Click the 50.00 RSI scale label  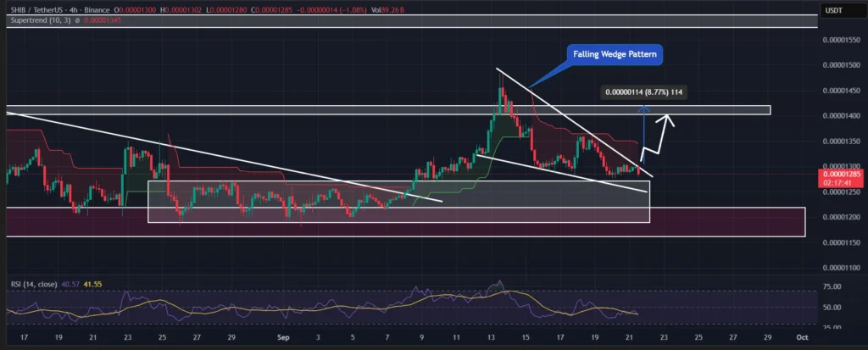(832, 307)
